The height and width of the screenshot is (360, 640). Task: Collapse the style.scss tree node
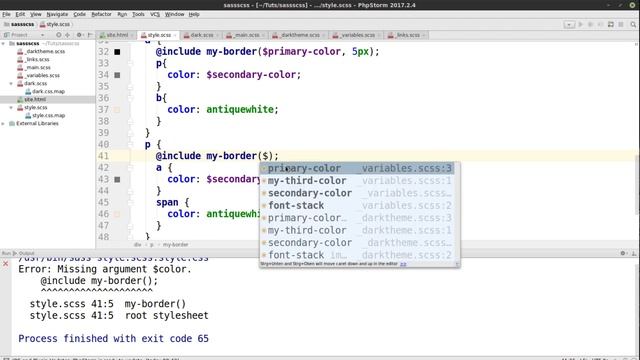pyautogui.click(x=11, y=107)
